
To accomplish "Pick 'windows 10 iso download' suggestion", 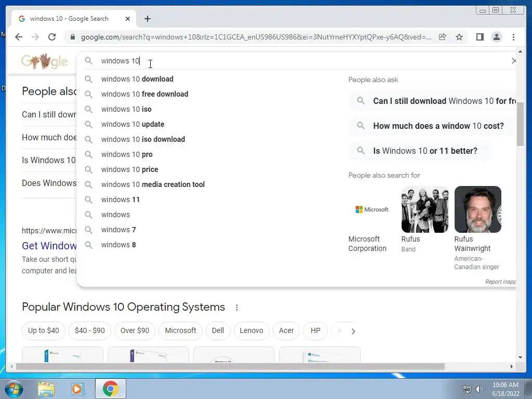I will (x=143, y=139).
